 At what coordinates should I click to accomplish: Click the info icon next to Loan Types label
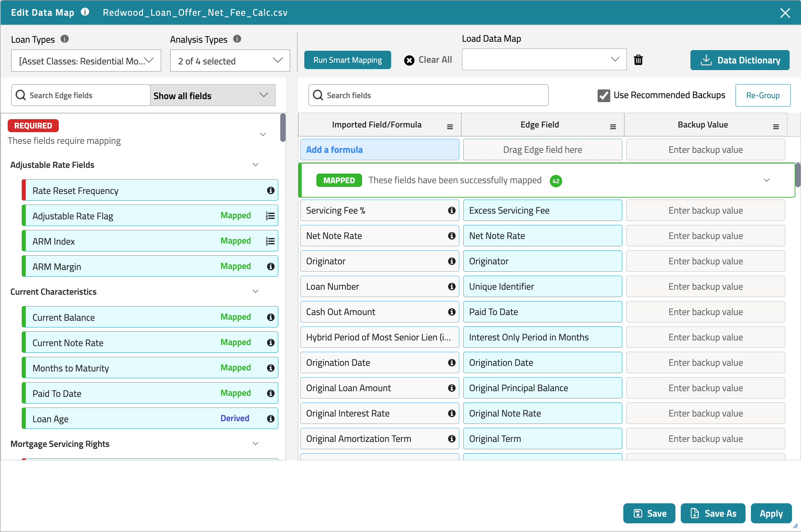[65, 39]
